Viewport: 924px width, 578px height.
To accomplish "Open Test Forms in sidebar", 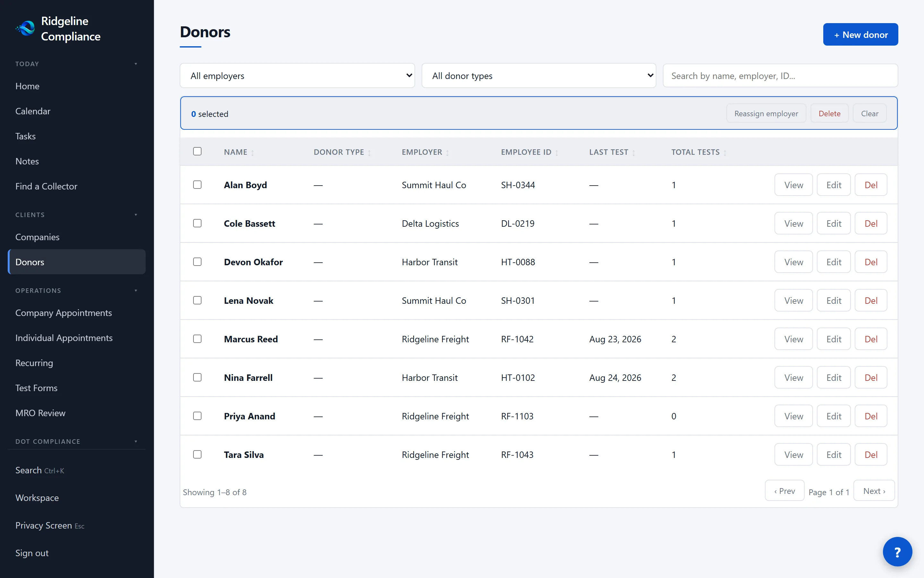I will click(x=76, y=388).
